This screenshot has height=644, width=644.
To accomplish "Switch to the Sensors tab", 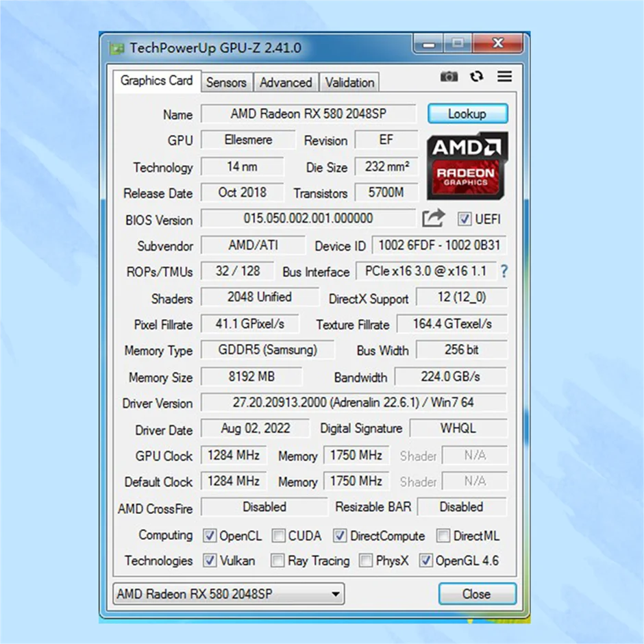I will tap(226, 82).
